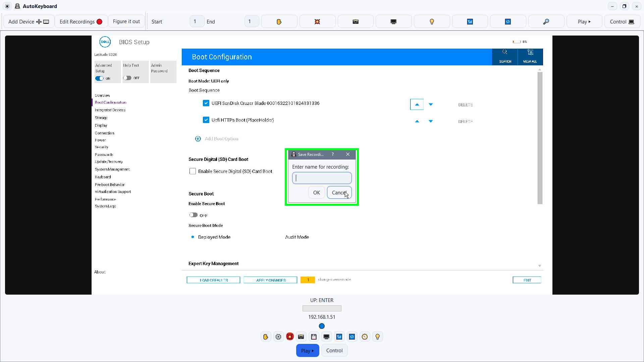Select Storage in the BIOS sidebar

click(101, 118)
